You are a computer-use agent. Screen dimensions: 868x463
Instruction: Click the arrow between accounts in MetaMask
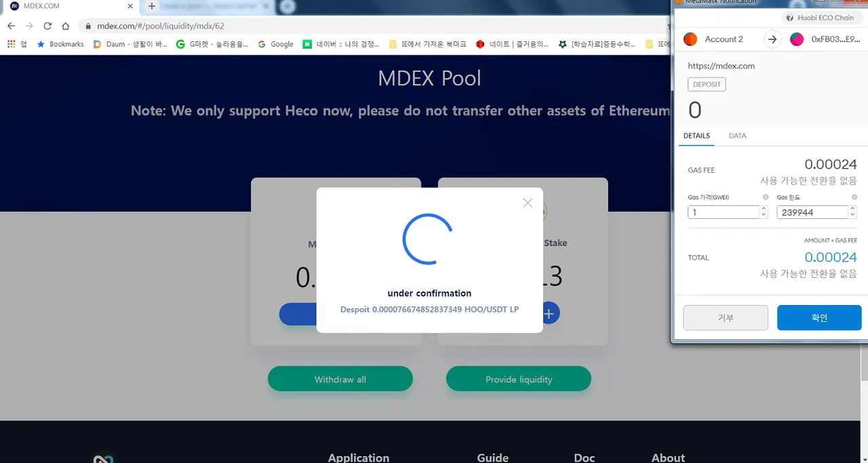tap(772, 39)
